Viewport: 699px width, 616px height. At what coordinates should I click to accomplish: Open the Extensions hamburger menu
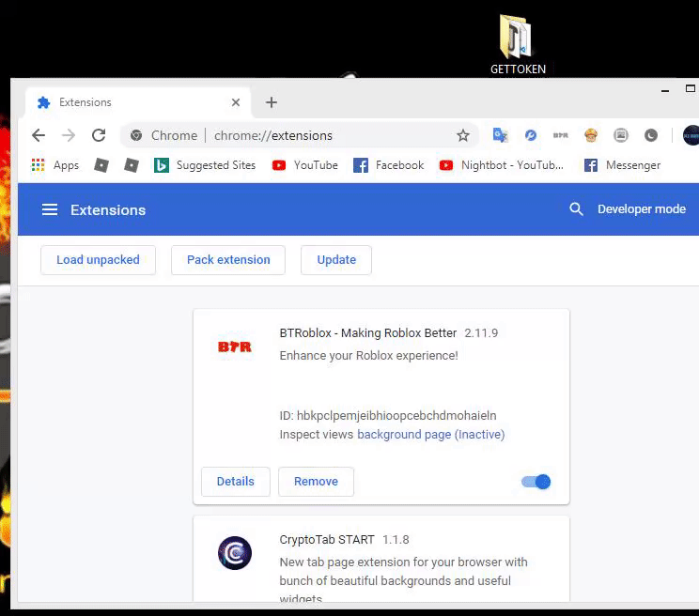click(50, 209)
